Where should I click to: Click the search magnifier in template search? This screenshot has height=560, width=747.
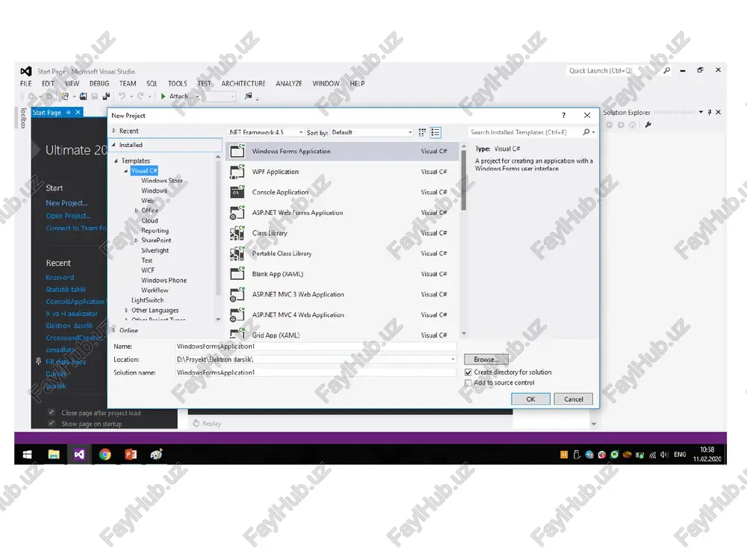[x=586, y=132]
